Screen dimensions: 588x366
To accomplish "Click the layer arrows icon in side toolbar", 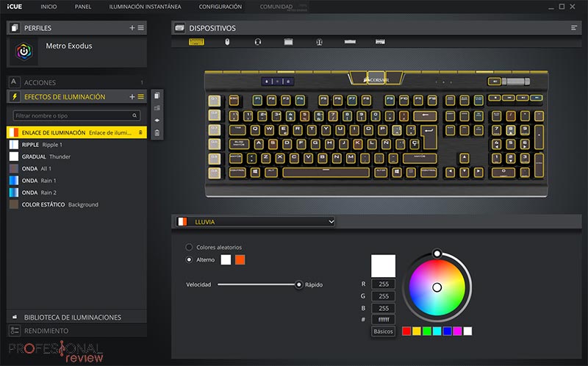I will (x=157, y=121).
